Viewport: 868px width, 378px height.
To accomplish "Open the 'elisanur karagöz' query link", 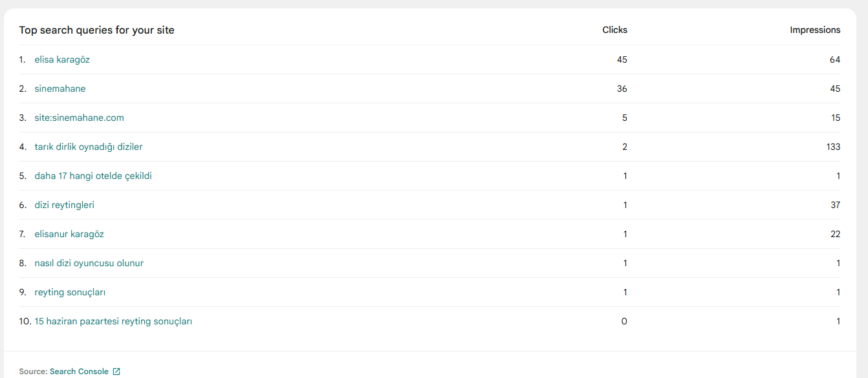I will [x=69, y=234].
